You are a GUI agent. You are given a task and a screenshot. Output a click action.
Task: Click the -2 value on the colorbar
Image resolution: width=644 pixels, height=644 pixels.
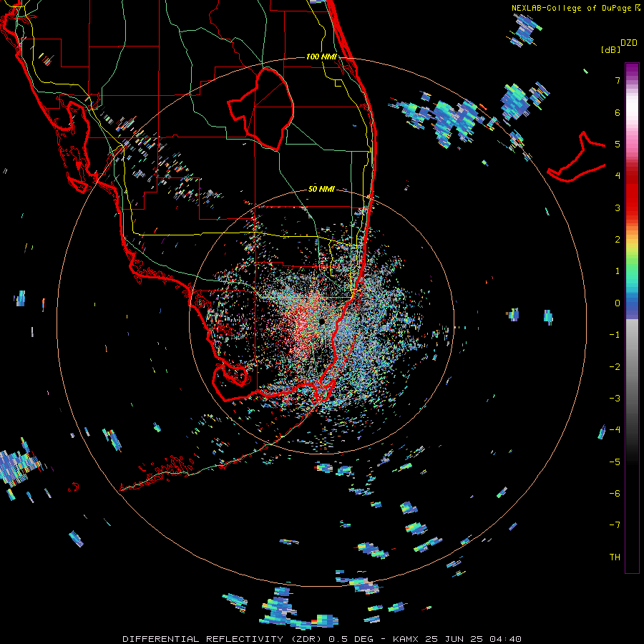pos(615,367)
